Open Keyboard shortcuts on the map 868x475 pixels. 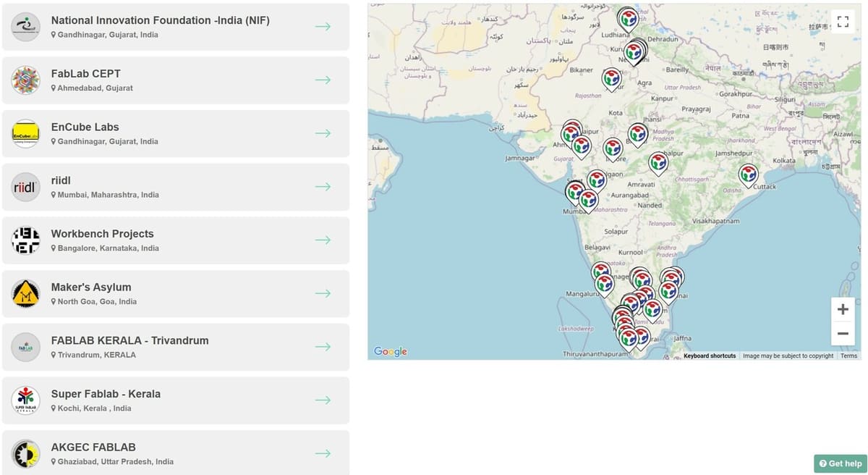710,356
